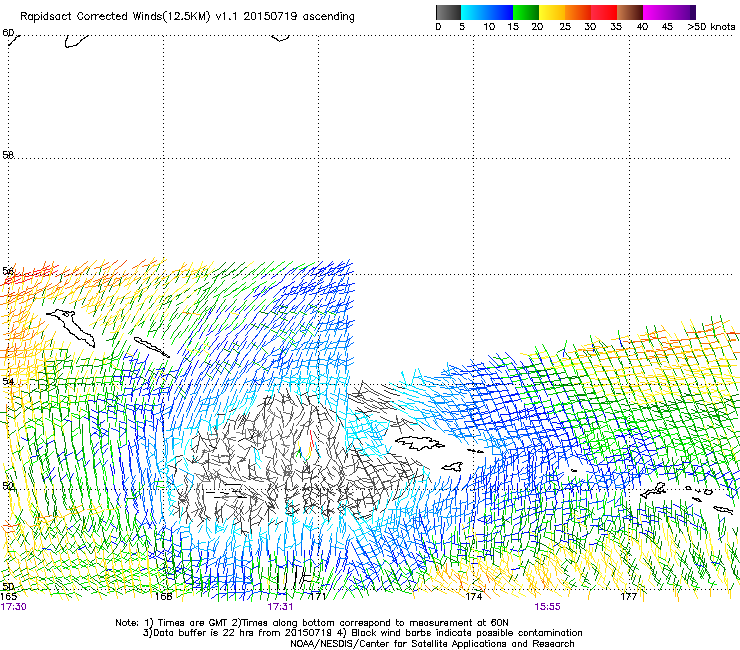The width and height of the screenshot is (740, 650).
Task: Click the longitude label 171
Action: pos(318,597)
